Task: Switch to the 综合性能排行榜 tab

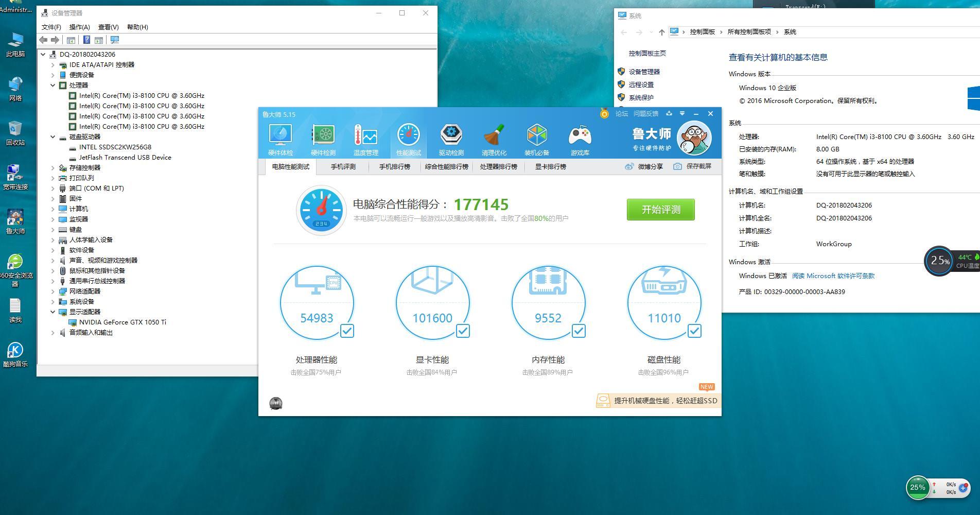Action: (x=447, y=166)
